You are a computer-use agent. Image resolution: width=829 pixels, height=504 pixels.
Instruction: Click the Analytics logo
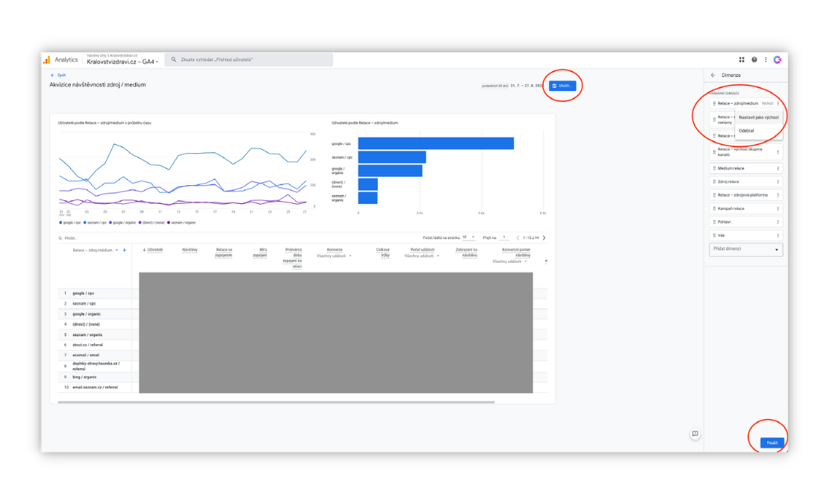46,60
